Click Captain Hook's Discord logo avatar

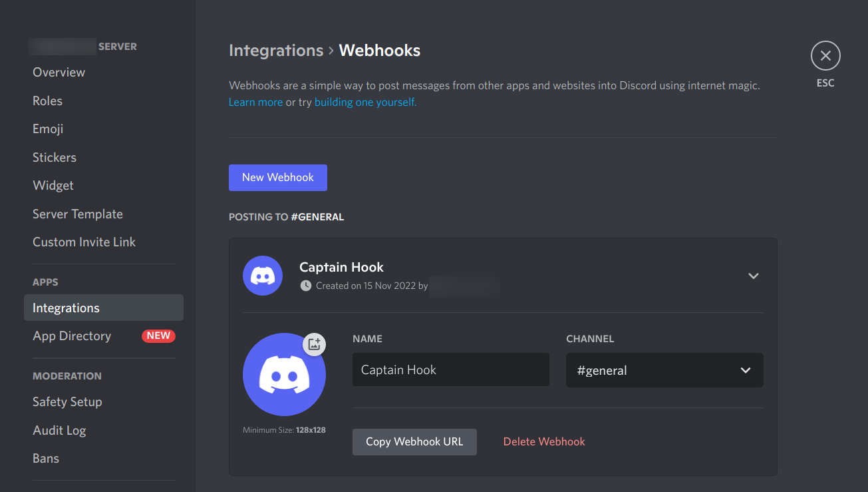284,373
